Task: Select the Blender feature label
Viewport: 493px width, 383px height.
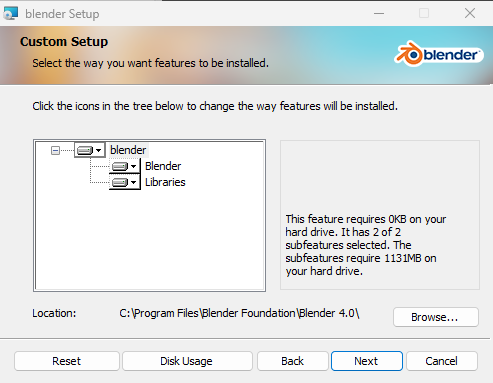Action: (163, 166)
